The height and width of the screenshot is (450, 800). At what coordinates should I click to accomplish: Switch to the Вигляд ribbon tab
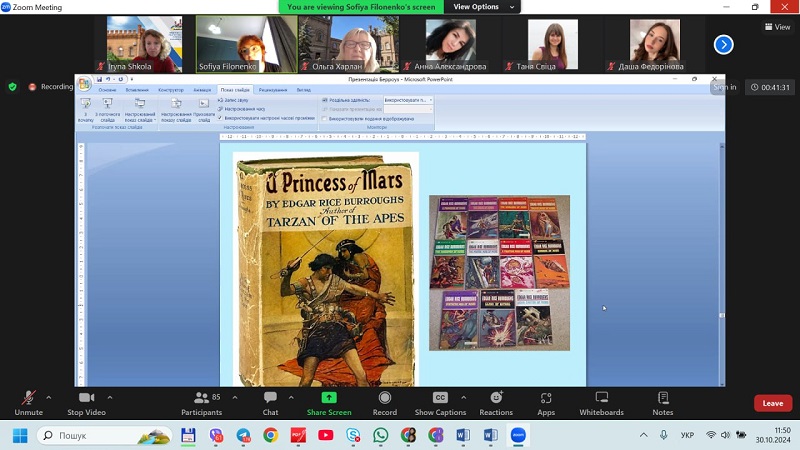click(x=304, y=90)
